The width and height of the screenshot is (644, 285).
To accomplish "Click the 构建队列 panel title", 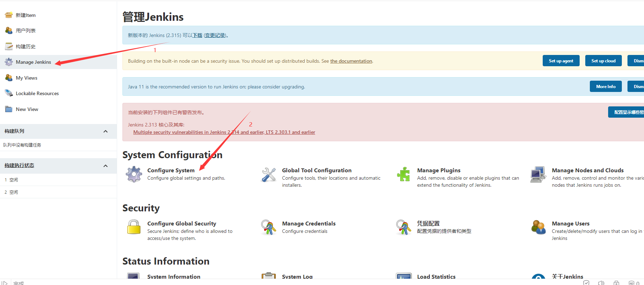I will coord(14,131).
